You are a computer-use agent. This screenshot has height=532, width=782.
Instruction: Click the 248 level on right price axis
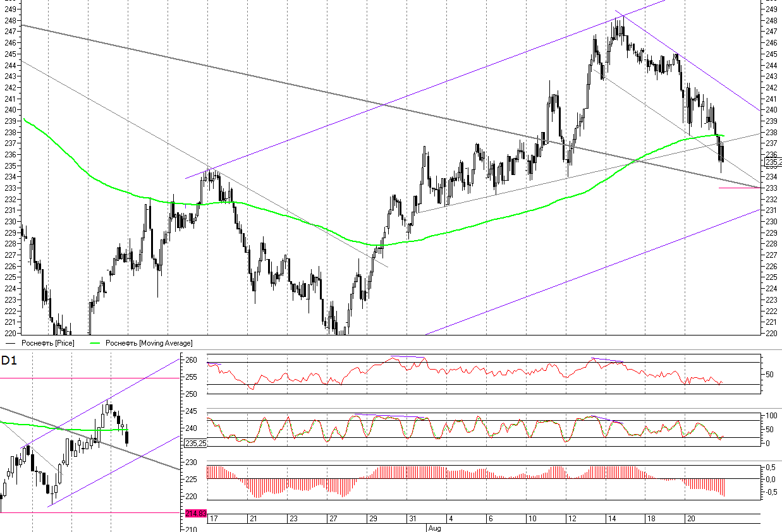tap(771, 20)
